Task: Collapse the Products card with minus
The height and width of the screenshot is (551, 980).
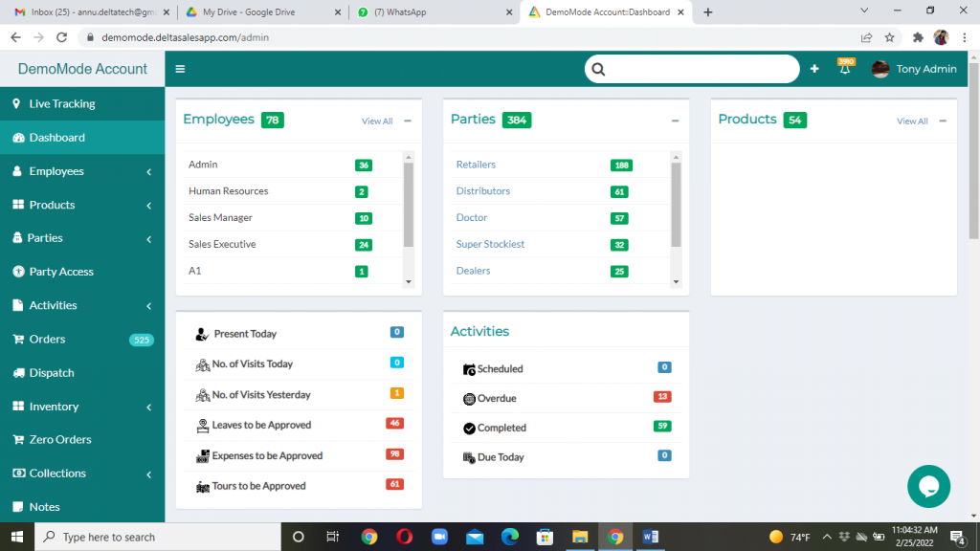Action: click(x=943, y=121)
